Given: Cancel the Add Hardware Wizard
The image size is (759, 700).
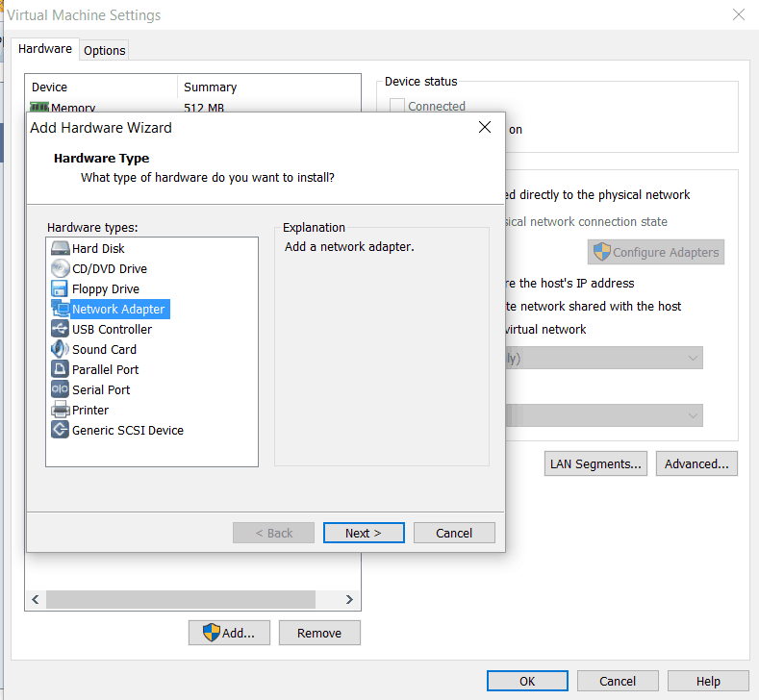Looking at the screenshot, I should click(x=454, y=533).
